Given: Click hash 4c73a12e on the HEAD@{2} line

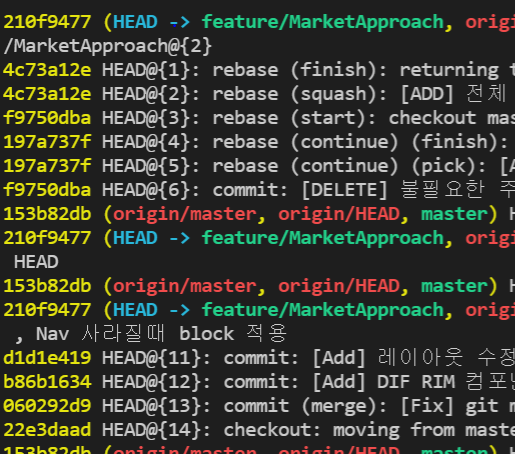Looking at the screenshot, I should pos(47,94).
